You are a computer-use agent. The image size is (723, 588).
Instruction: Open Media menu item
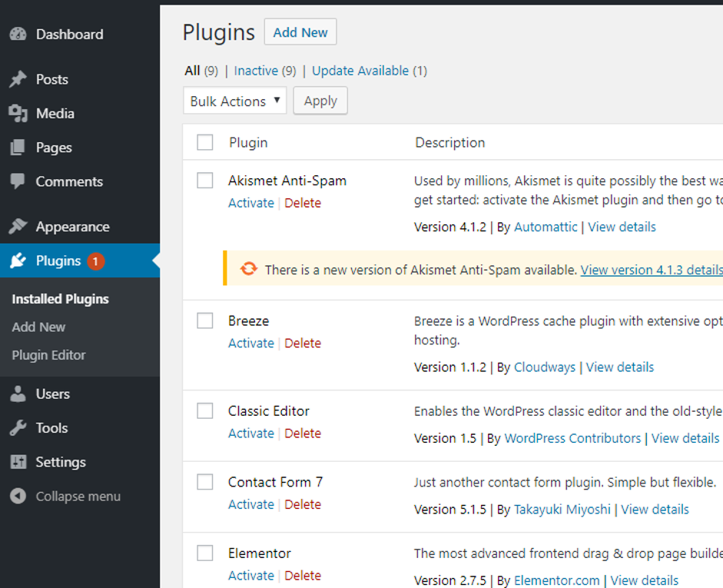(x=55, y=114)
